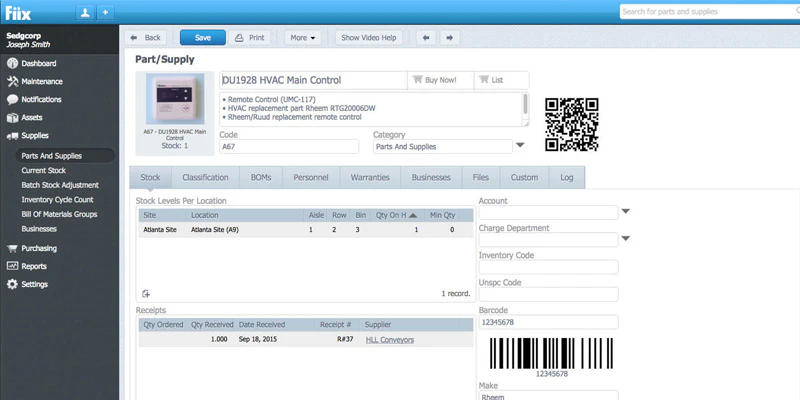800x400 pixels.
Task: Click the part name field
Action: tap(313, 80)
